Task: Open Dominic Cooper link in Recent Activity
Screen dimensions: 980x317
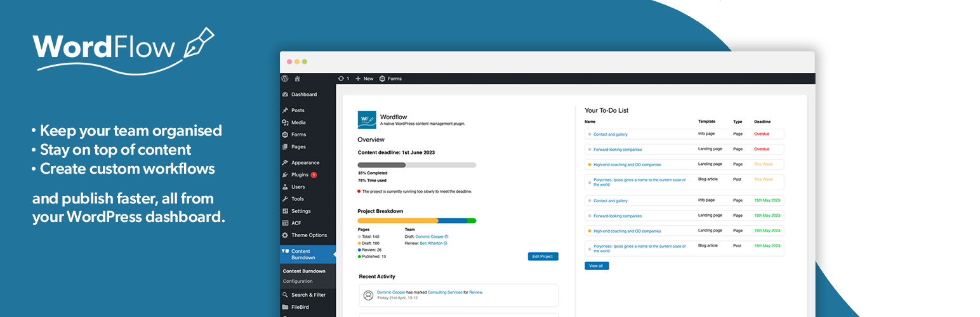Action: 391,292
